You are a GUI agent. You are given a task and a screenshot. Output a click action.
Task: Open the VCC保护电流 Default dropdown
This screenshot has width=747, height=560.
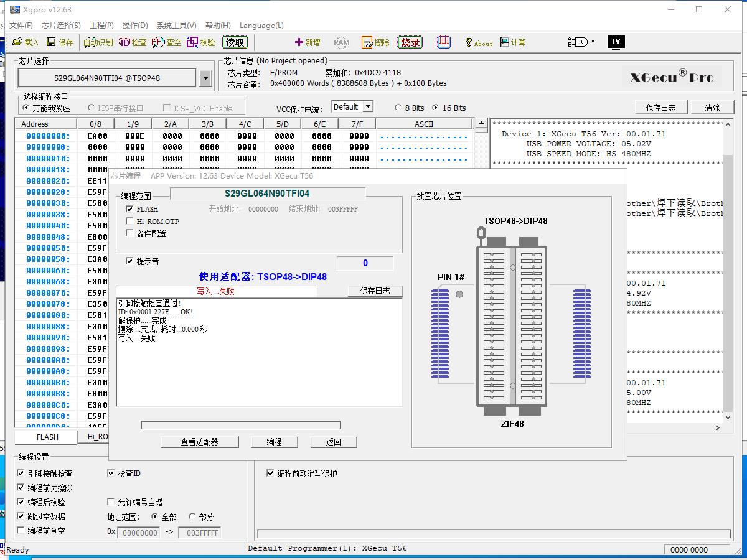pos(367,107)
